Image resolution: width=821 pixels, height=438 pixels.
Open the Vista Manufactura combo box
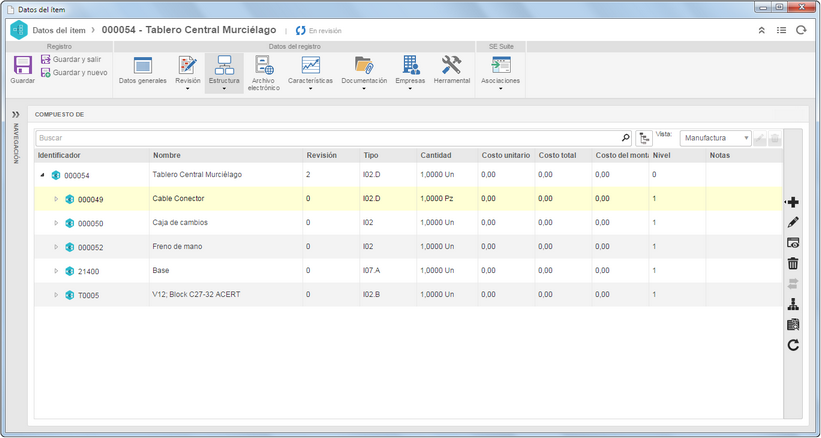(x=715, y=138)
